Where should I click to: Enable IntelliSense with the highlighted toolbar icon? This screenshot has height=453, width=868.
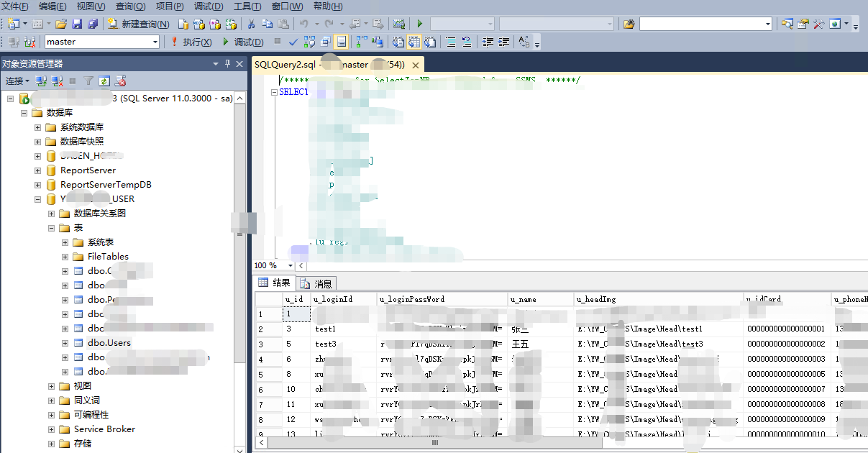point(341,42)
